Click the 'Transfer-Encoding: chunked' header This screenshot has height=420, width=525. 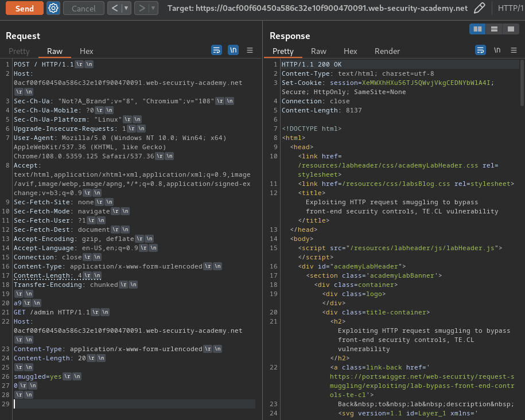65,285
